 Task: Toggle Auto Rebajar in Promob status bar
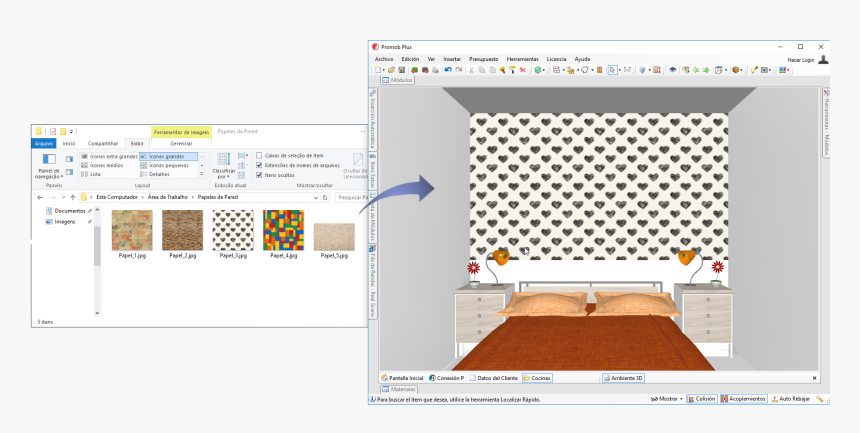[x=790, y=399]
